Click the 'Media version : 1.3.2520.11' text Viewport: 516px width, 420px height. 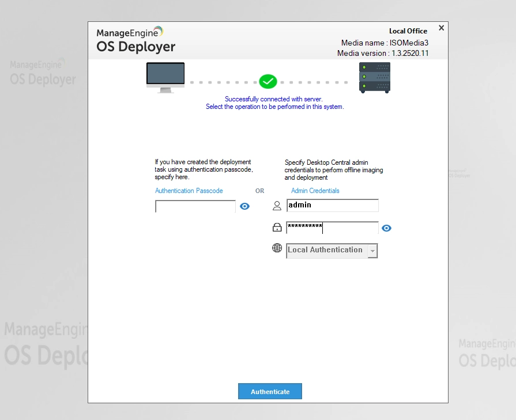pyautogui.click(x=383, y=53)
